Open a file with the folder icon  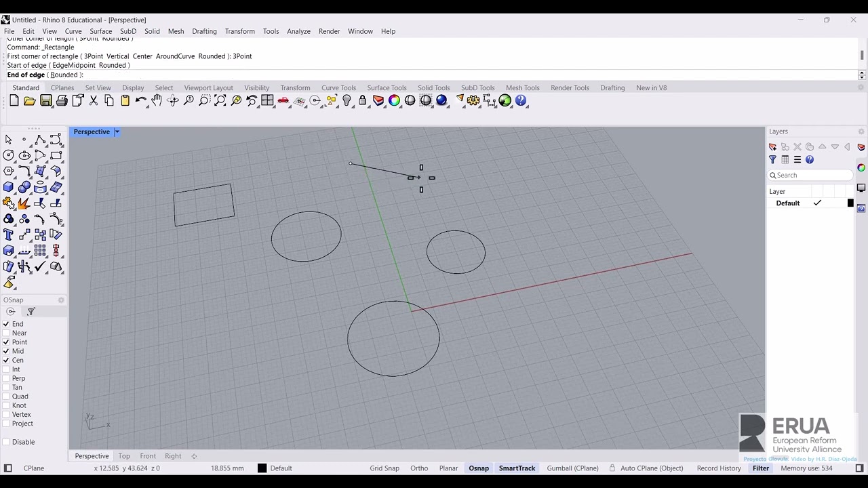click(29, 100)
